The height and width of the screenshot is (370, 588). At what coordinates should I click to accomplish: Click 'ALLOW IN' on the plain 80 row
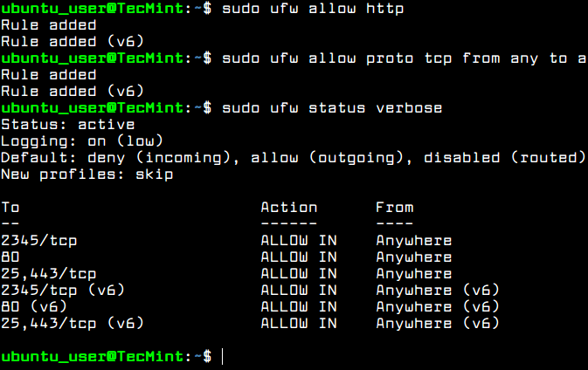299,257
